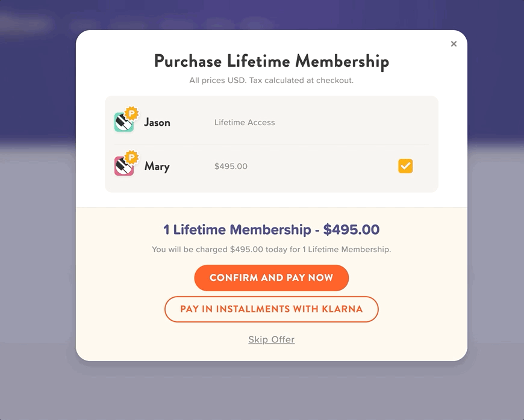Click the Skip Offer link
This screenshot has height=420, width=524.
pyautogui.click(x=271, y=339)
